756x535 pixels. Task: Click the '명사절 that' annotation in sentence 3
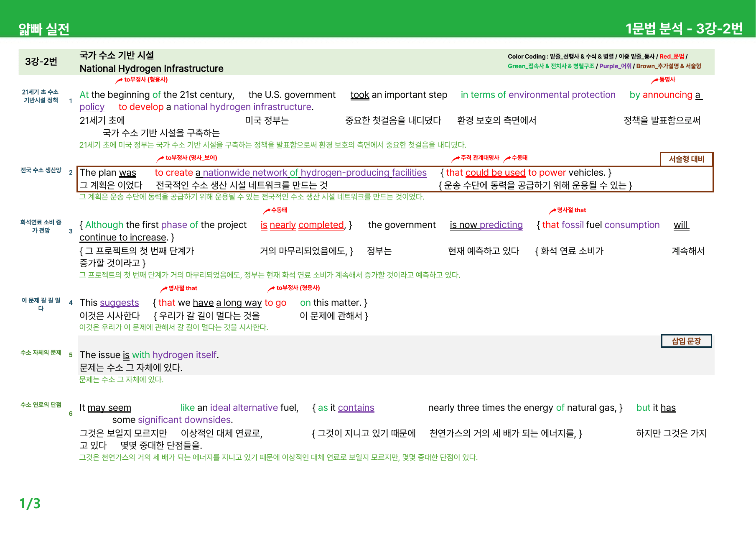tap(571, 210)
